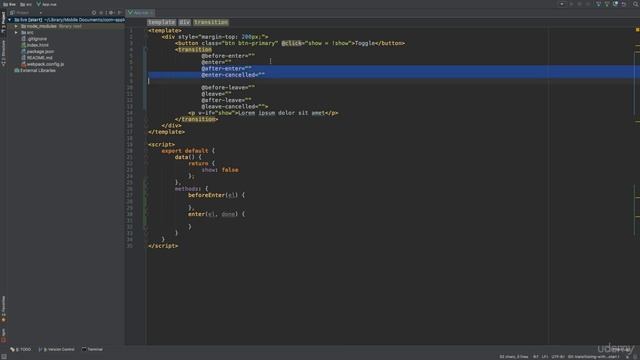Click the project root navigation bar item
The width and height of the screenshot is (640, 360).
point(9,4)
